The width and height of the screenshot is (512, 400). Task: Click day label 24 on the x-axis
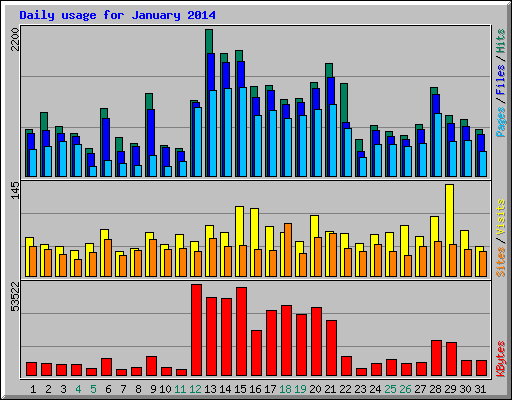coord(375,389)
